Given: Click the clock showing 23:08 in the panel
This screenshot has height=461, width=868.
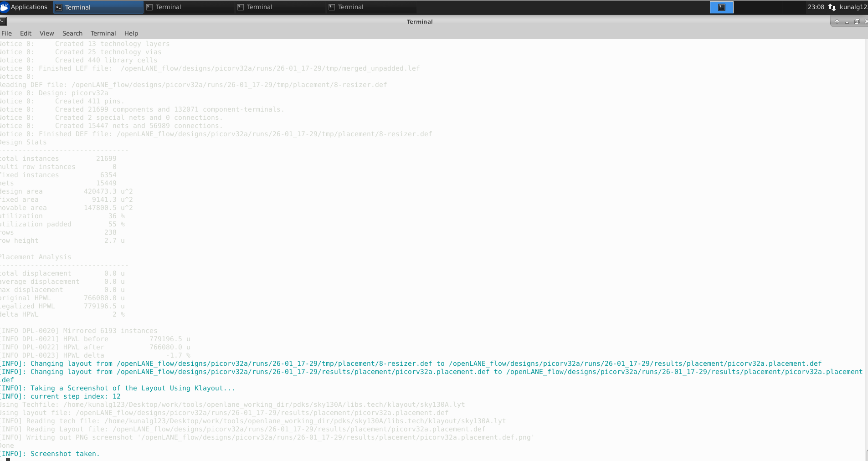Looking at the screenshot, I should [816, 7].
